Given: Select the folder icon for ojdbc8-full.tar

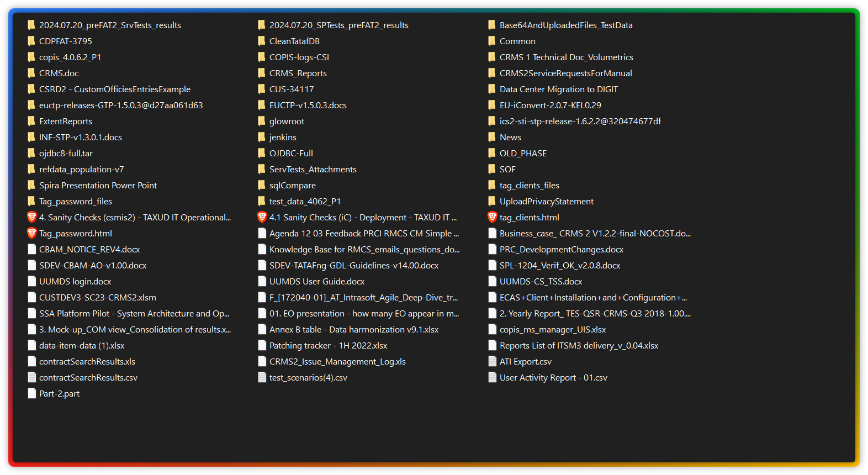Looking at the screenshot, I should click(x=31, y=153).
